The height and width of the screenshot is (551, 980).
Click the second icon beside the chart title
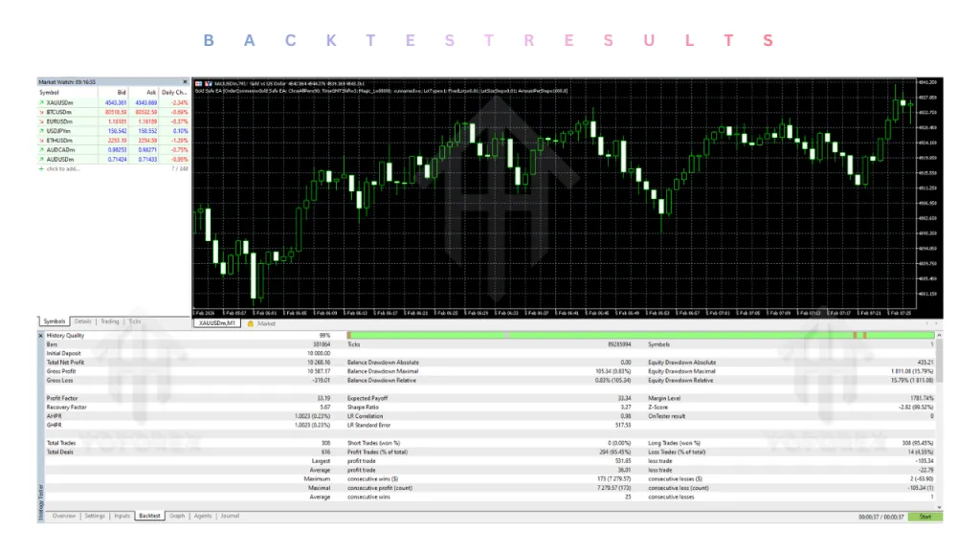click(208, 83)
